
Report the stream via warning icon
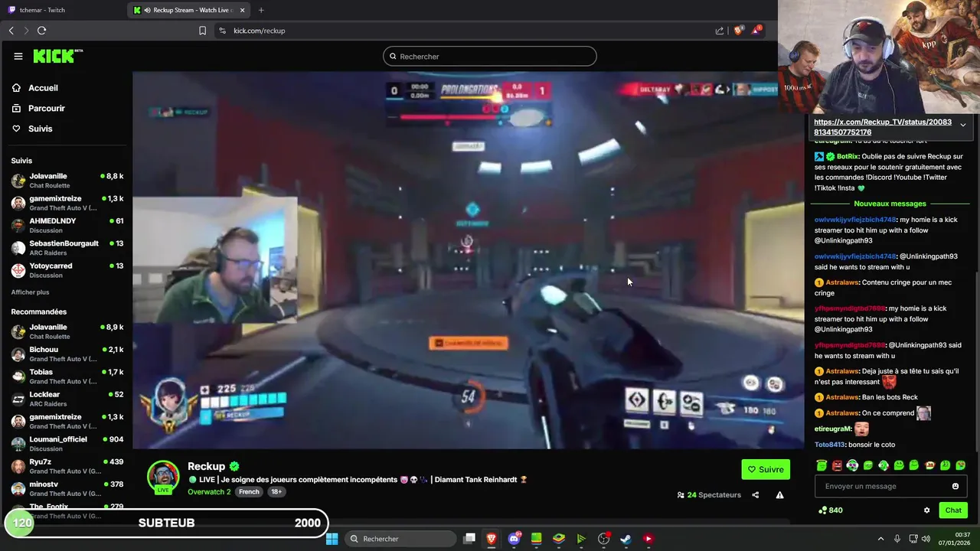point(779,495)
